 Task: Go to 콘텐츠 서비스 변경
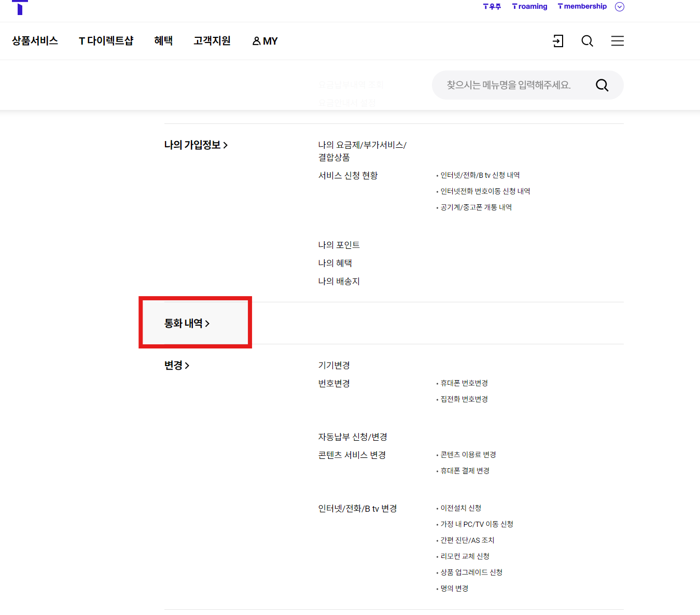click(352, 455)
